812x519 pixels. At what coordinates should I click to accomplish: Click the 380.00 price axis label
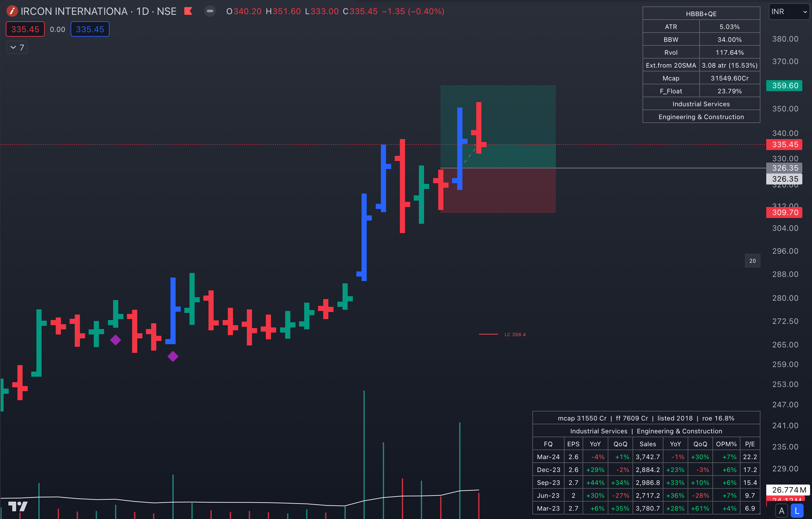coord(785,39)
